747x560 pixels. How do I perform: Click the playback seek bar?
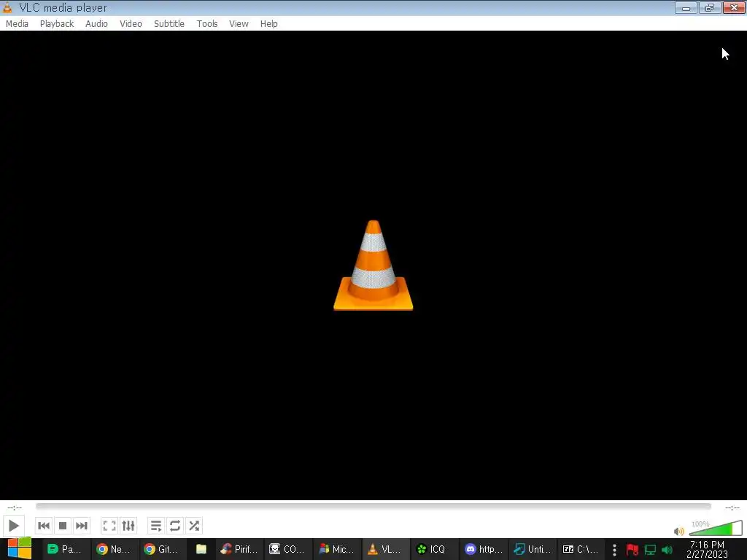373,507
